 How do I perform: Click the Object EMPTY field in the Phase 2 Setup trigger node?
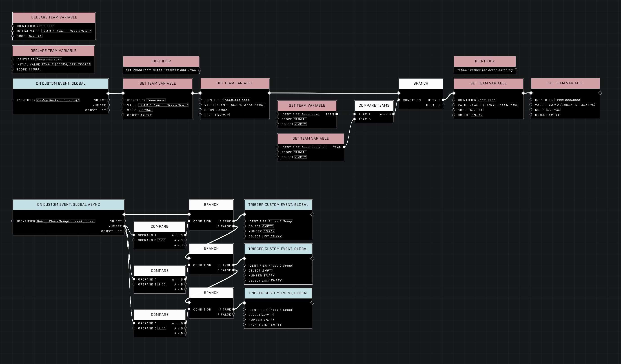pos(268,271)
